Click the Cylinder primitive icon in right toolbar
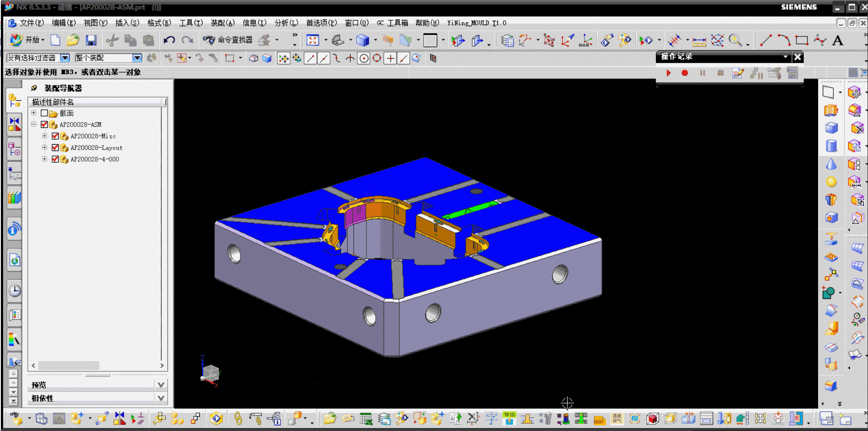 (831, 146)
